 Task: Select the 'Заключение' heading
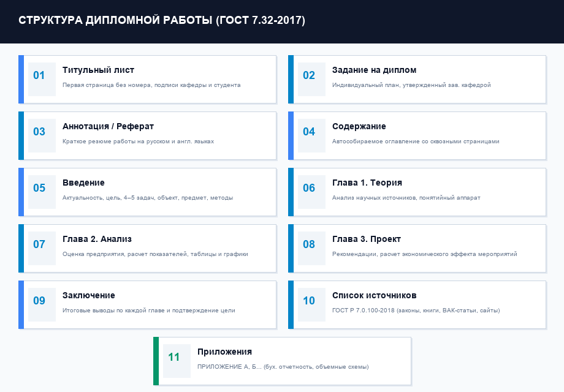88,295
